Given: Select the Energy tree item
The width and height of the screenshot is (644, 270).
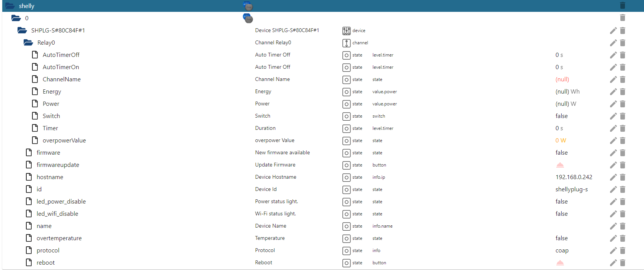Looking at the screenshot, I should pyautogui.click(x=52, y=92).
